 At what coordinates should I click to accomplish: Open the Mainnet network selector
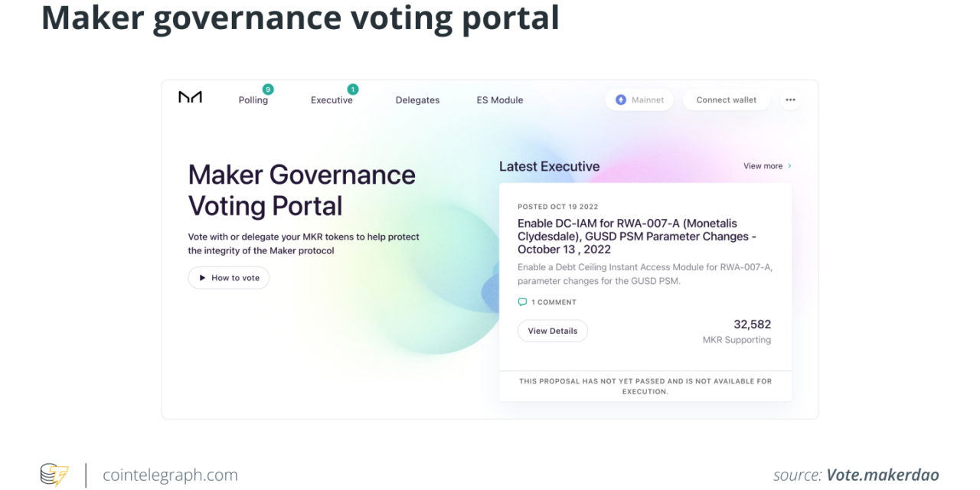(639, 100)
